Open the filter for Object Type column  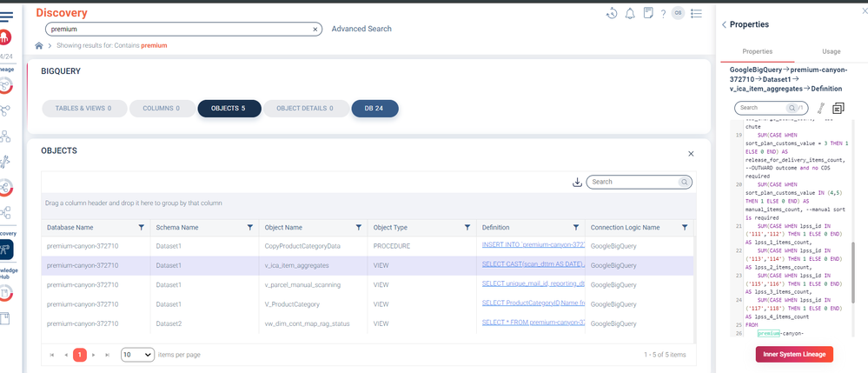pyautogui.click(x=467, y=228)
